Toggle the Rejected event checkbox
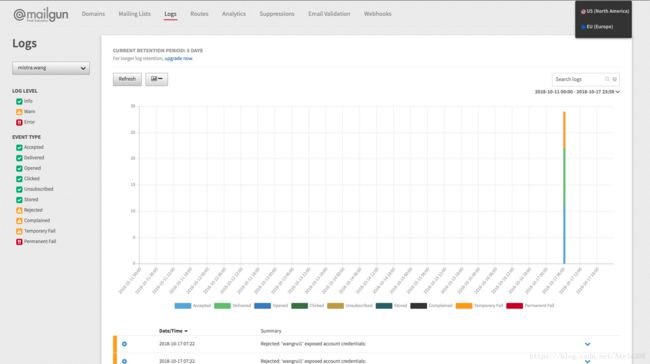Screen dimensions: 650x364 [19, 210]
